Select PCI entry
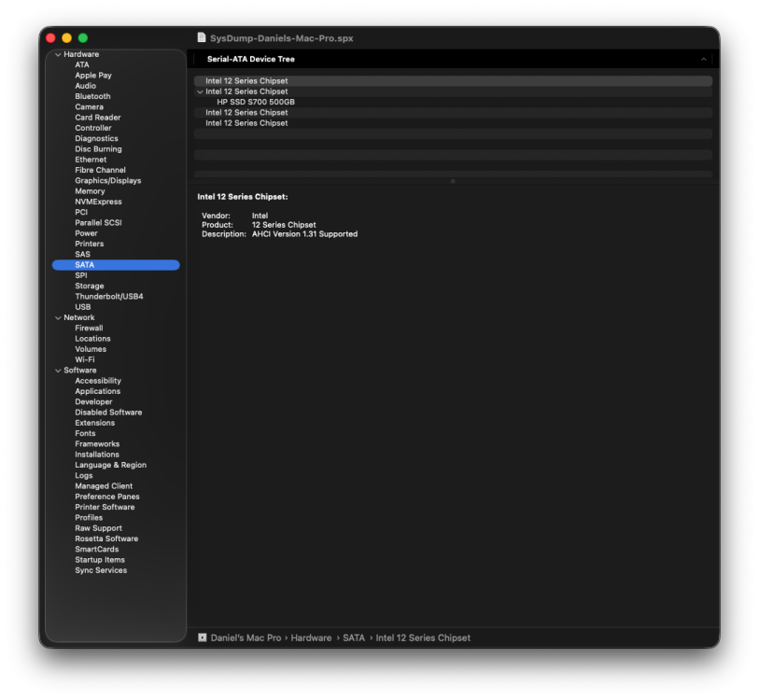759x700 pixels. (81, 213)
